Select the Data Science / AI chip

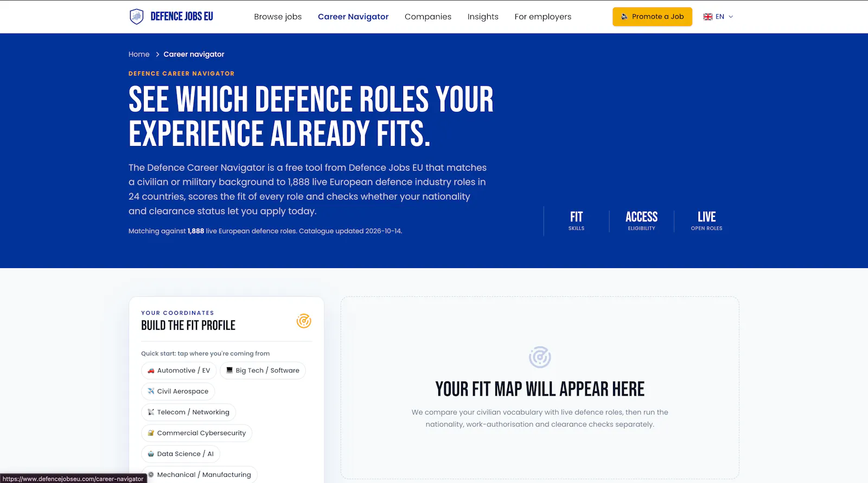(181, 454)
